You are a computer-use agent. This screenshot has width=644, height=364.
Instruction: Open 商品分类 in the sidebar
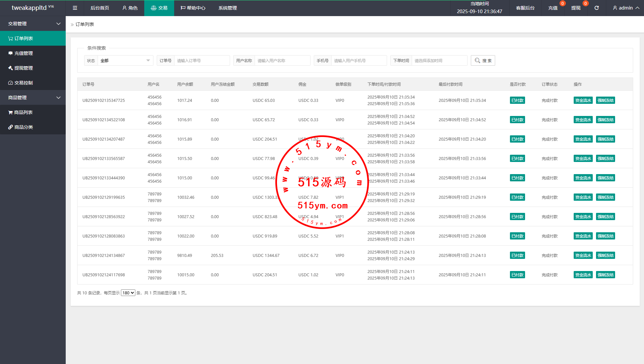point(24,127)
